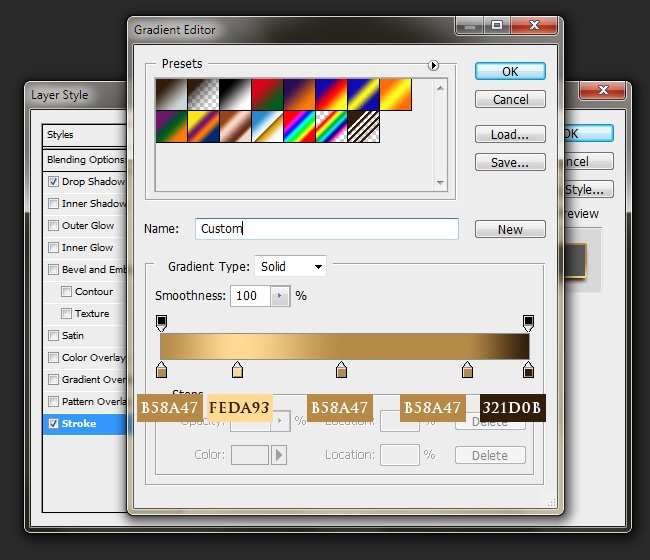650x560 pixels.
Task: Select the left opacity stop
Action: click(161, 323)
